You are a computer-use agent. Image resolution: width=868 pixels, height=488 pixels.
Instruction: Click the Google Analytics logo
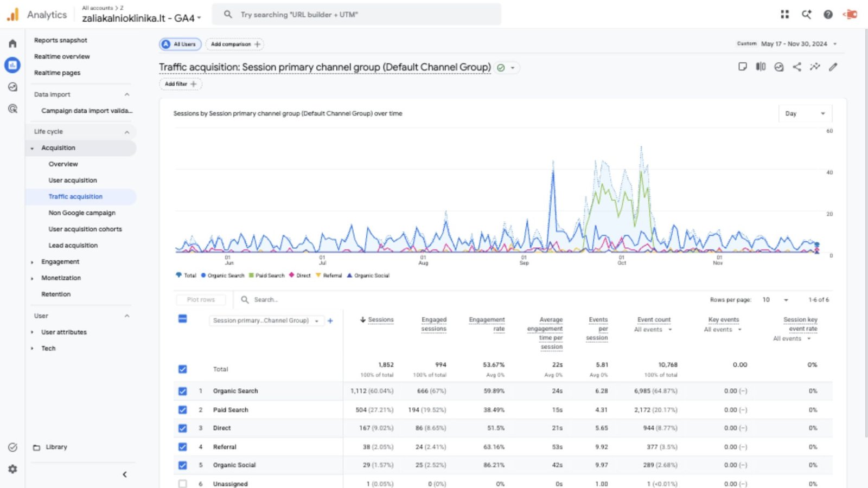pyautogui.click(x=12, y=15)
